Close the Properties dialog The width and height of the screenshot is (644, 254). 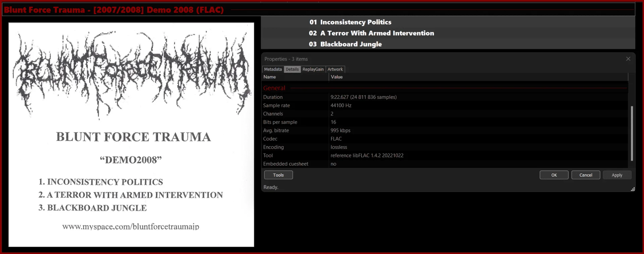coord(628,59)
